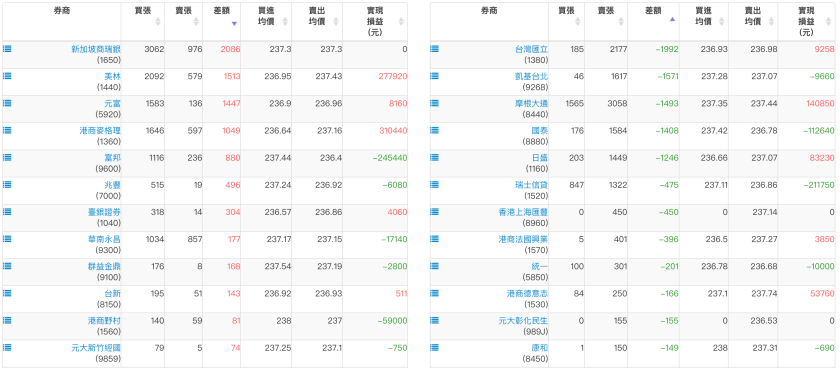This screenshot has height=368, width=840.
Task: Open broker link 新加坡商瑞銀
Action: tap(96, 49)
